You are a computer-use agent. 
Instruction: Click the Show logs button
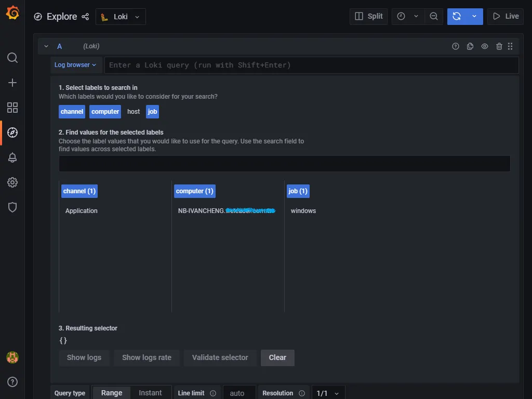tap(84, 357)
